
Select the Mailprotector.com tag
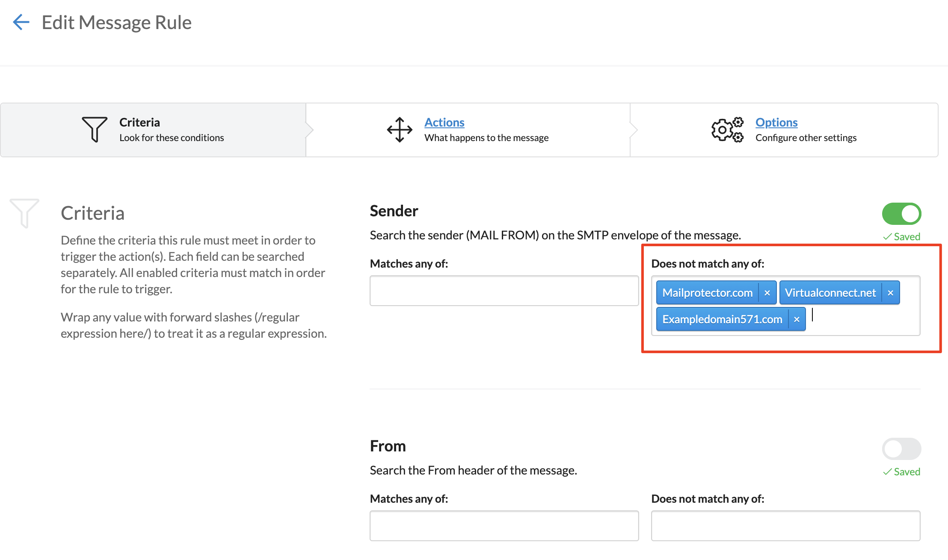point(707,293)
